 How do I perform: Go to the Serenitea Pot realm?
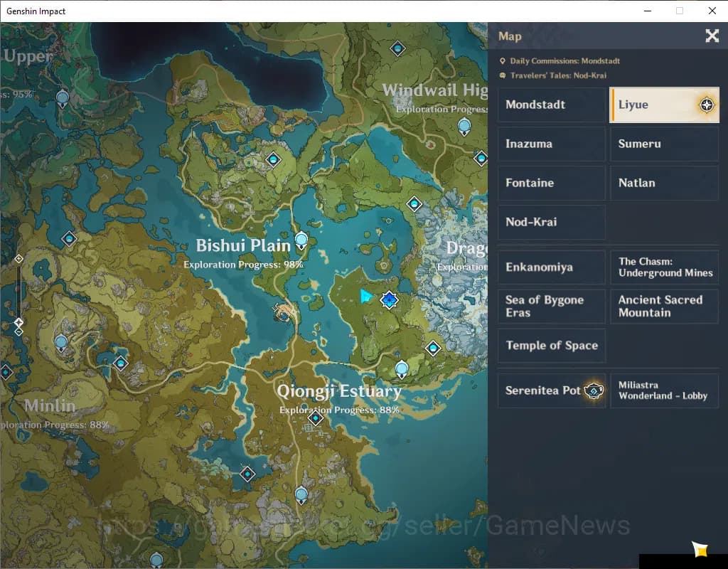click(x=552, y=390)
